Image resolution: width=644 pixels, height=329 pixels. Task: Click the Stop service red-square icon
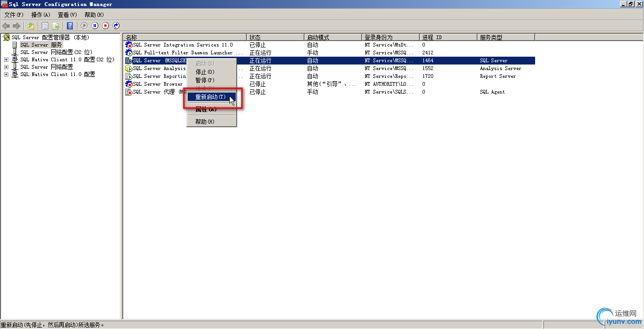(x=106, y=26)
